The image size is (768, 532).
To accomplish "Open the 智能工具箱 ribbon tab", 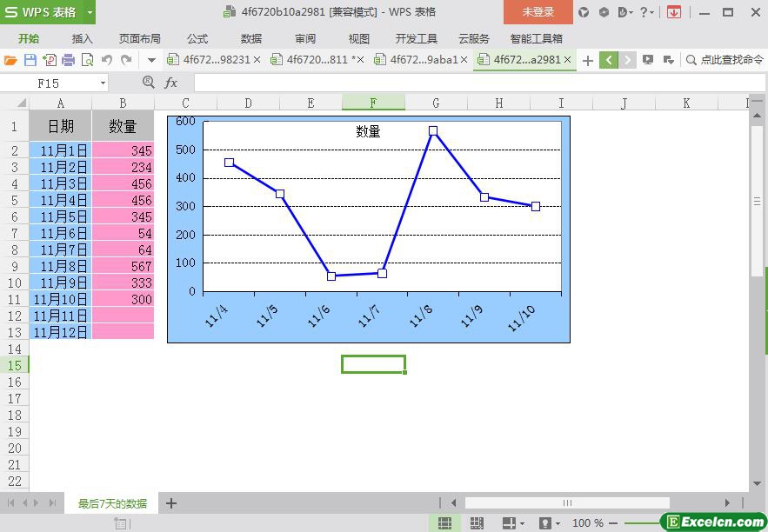I will 537,38.
